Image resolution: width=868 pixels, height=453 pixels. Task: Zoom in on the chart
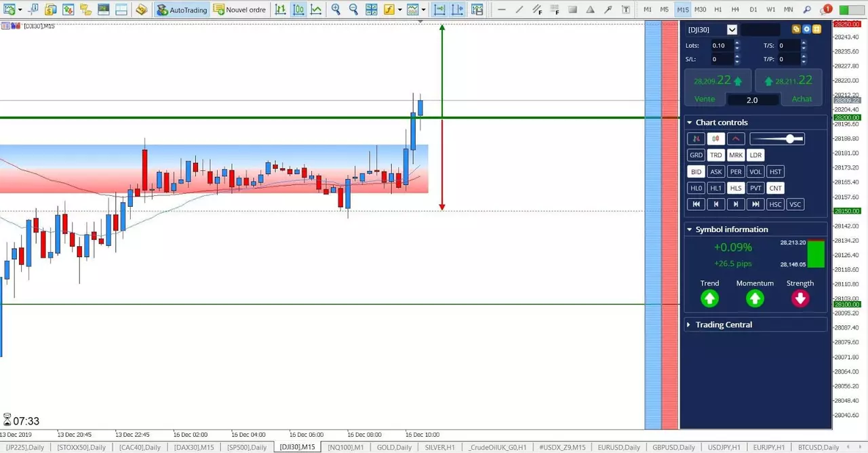tap(336, 10)
